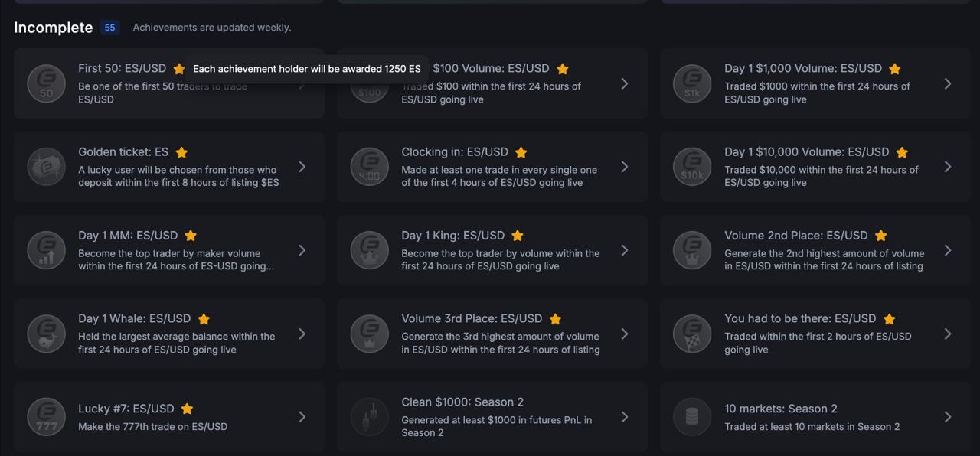Click the Lucky #7 777 badge icon
This screenshot has width=980, height=456.
click(47, 417)
